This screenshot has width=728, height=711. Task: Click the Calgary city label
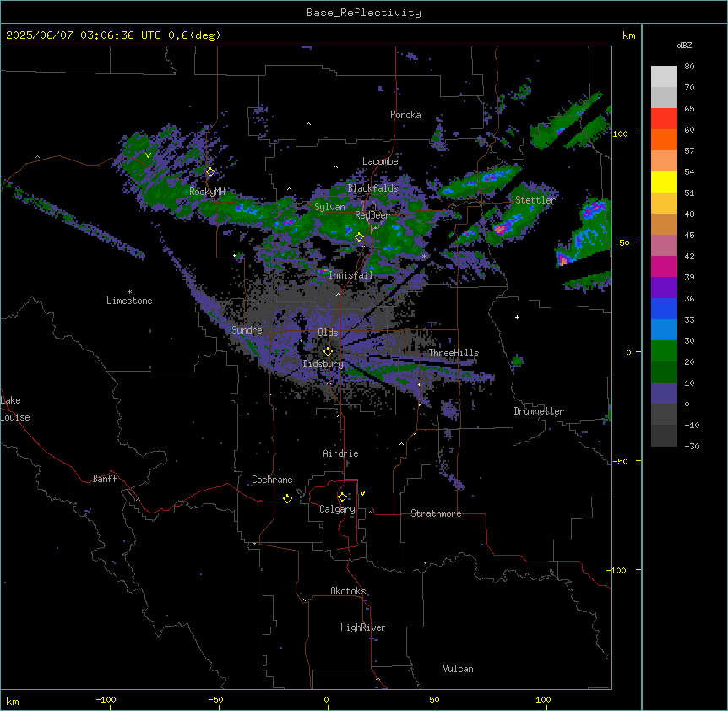click(x=337, y=509)
